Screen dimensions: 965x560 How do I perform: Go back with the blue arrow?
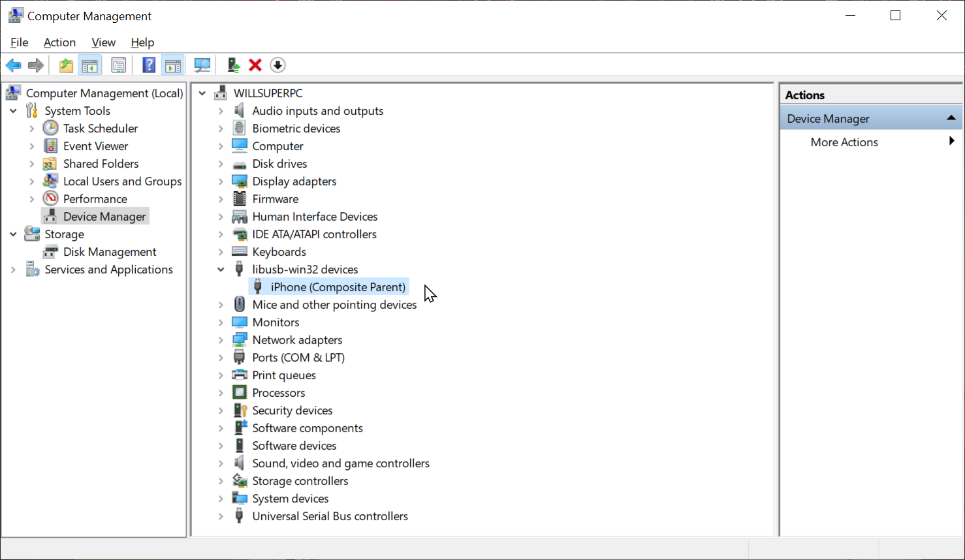[13, 65]
